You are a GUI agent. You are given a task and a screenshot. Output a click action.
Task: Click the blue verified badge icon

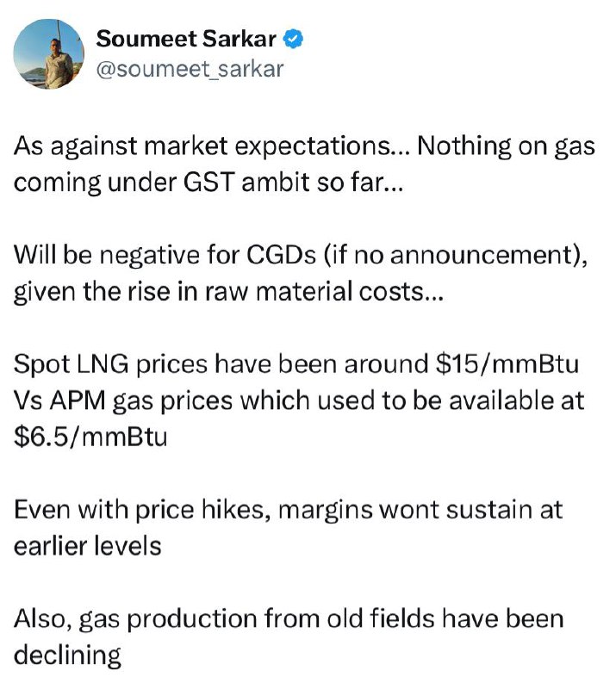tap(292, 39)
